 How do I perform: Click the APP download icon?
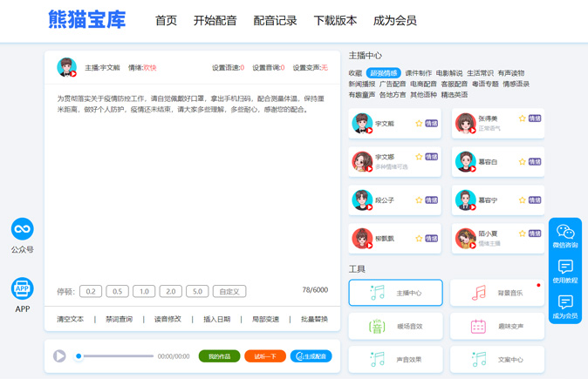(x=22, y=288)
